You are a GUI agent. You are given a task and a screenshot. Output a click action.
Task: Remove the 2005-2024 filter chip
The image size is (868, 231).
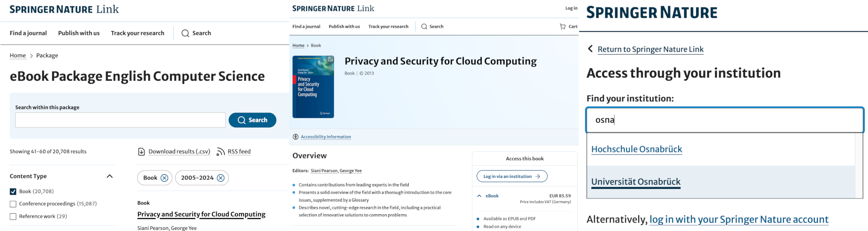click(x=220, y=178)
